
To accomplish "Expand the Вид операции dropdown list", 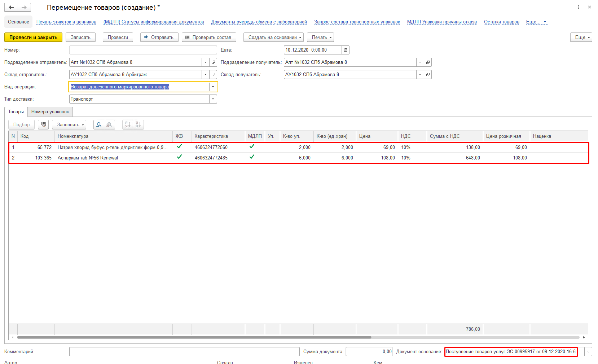I will pyautogui.click(x=213, y=87).
